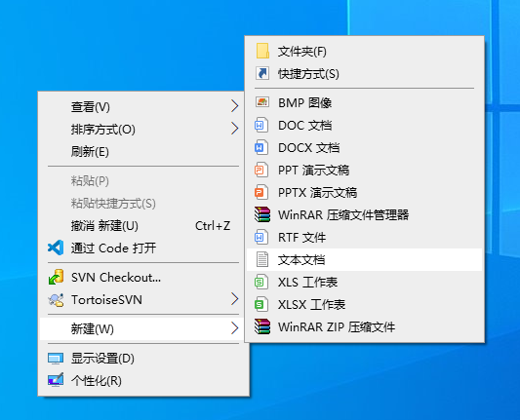Click the SVN Checkout icon
Image resolution: width=520 pixels, height=420 pixels.
click(x=56, y=277)
